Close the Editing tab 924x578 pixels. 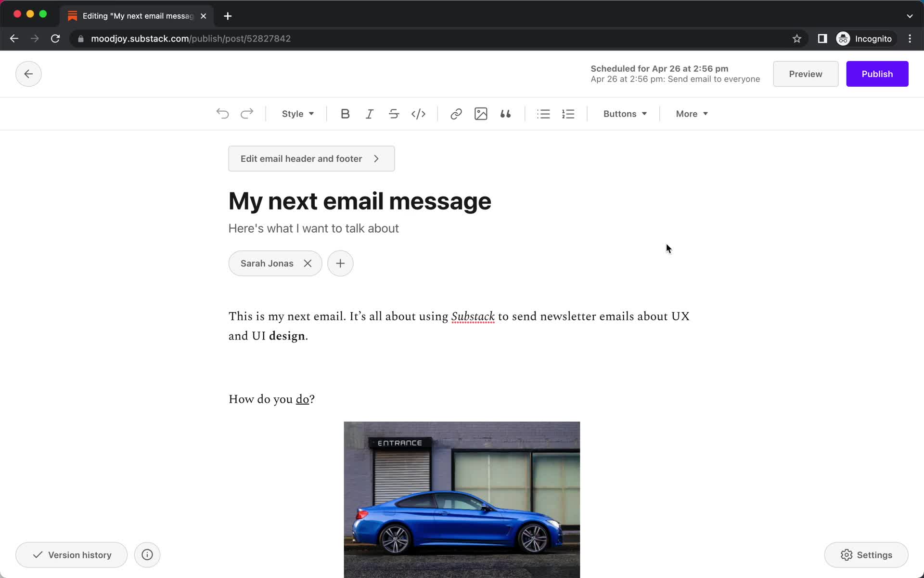(x=204, y=16)
